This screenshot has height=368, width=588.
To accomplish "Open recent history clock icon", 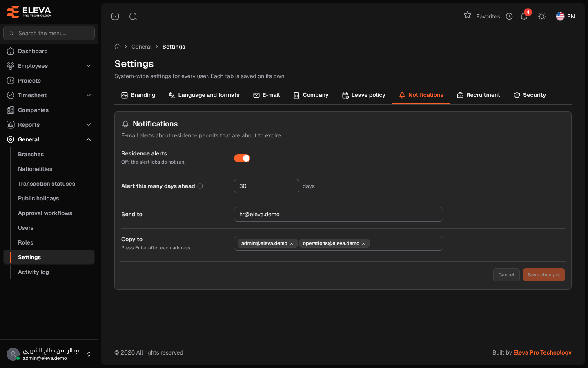I will [509, 16].
